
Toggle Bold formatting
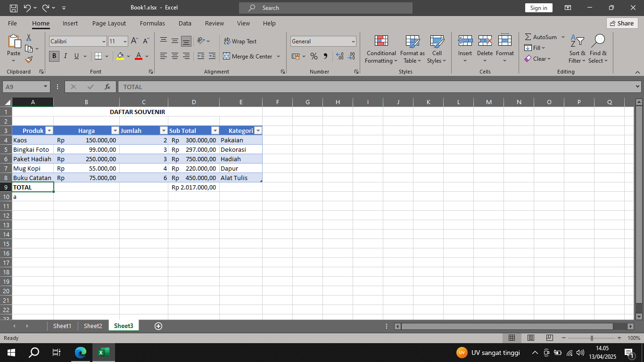click(x=54, y=56)
